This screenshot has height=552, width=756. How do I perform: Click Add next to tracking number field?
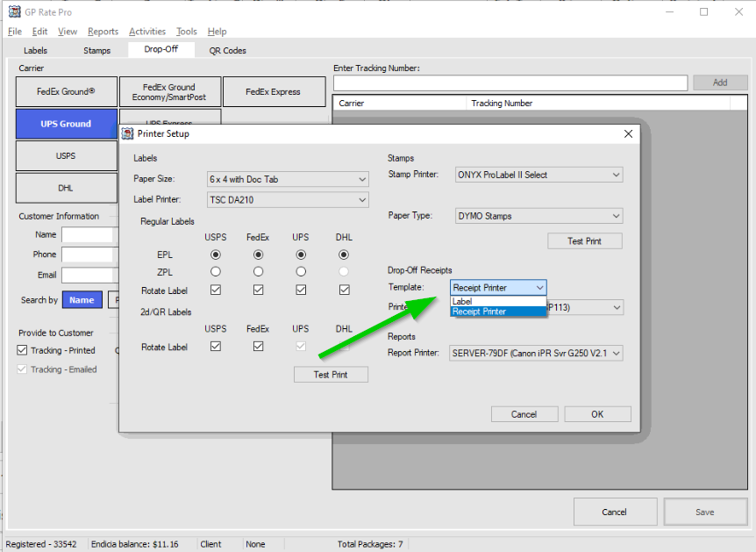(720, 82)
